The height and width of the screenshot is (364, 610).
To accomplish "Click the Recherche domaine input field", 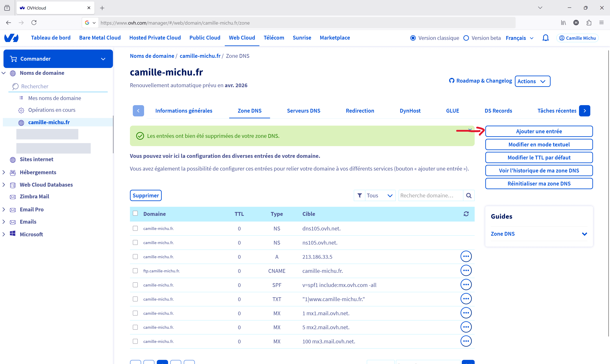I will tap(430, 195).
